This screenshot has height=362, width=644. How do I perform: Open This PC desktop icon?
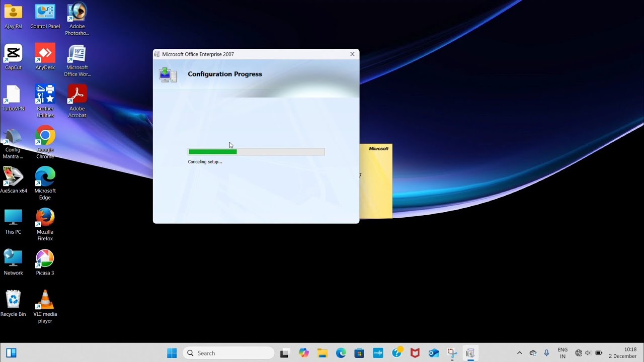tap(13, 222)
